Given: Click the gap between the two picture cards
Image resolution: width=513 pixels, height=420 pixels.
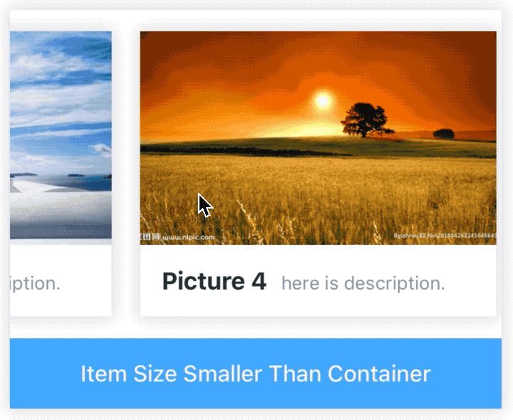Looking at the screenshot, I should (126, 174).
